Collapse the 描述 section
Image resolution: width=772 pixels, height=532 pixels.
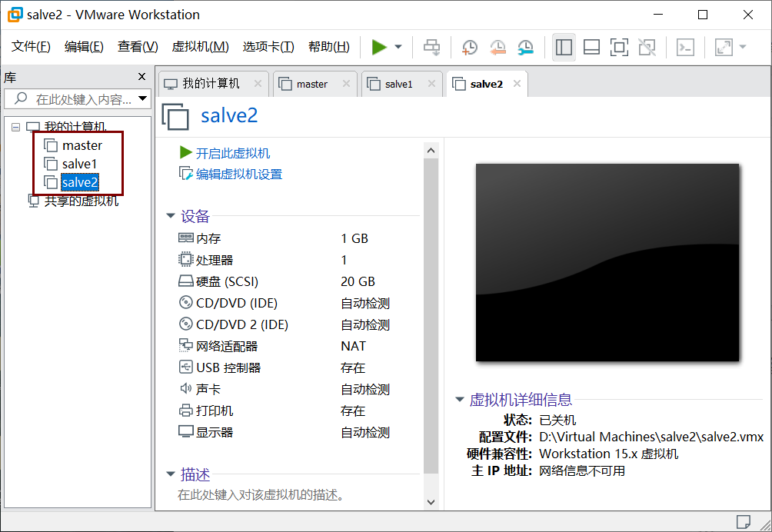pyautogui.click(x=171, y=474)
